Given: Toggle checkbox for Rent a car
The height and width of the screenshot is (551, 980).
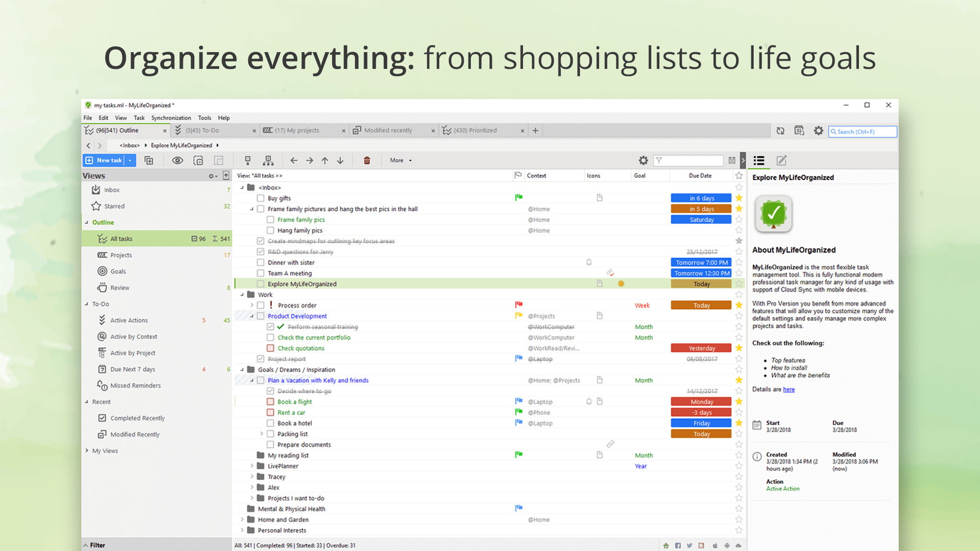Looking at the screenshot, I should click(270, 412).
